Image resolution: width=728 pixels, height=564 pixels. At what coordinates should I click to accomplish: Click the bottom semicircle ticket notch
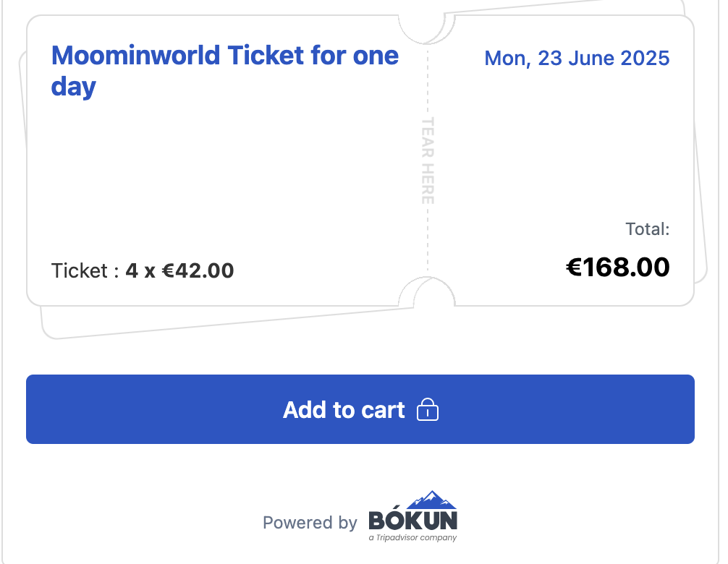point(427,292)
